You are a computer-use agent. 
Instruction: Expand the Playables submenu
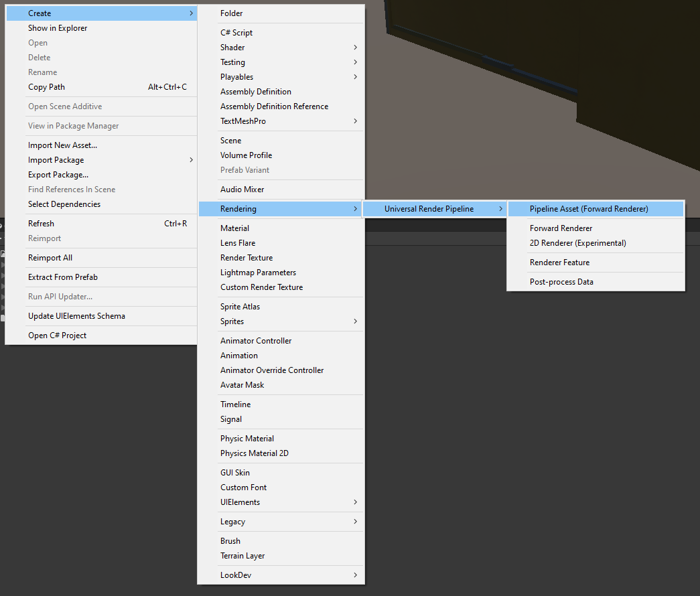tap(281, 77)
